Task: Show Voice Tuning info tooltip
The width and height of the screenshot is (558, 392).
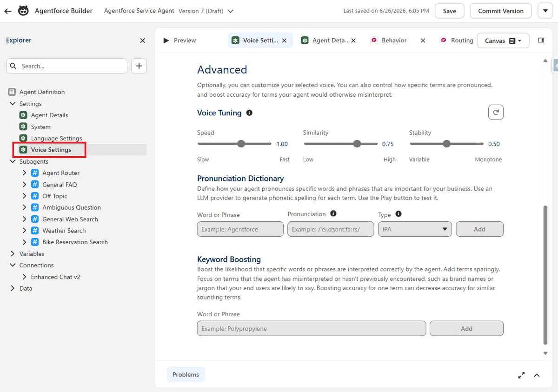Action: click(249, 113)
